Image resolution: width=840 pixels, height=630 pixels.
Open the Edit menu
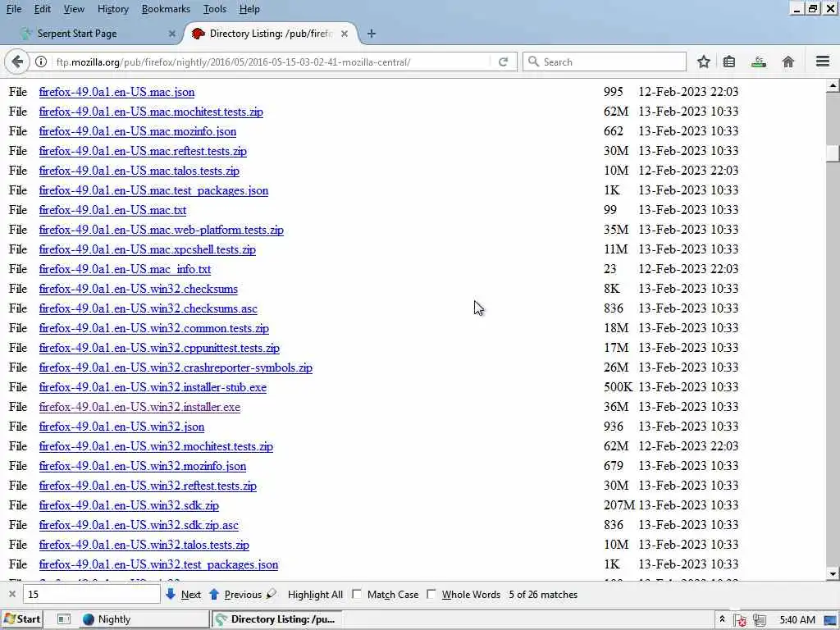tap(43, 9)
